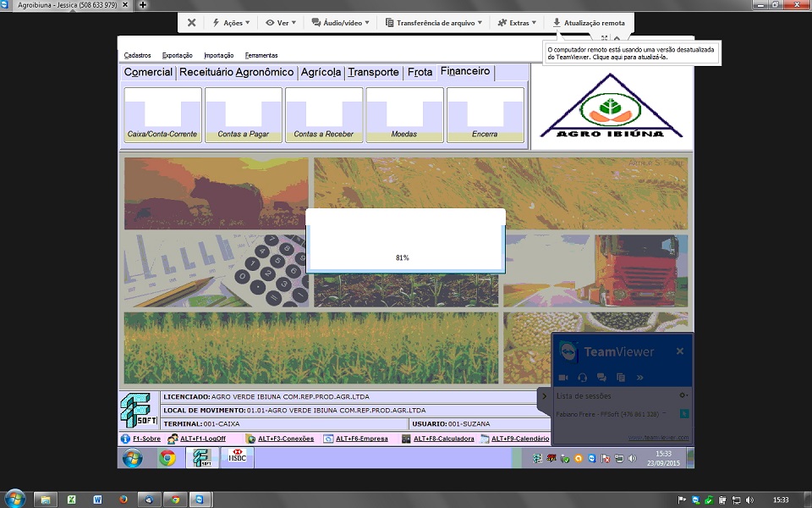Open the Cadastros menu
The image size is (812, 508).
point(137,56)
